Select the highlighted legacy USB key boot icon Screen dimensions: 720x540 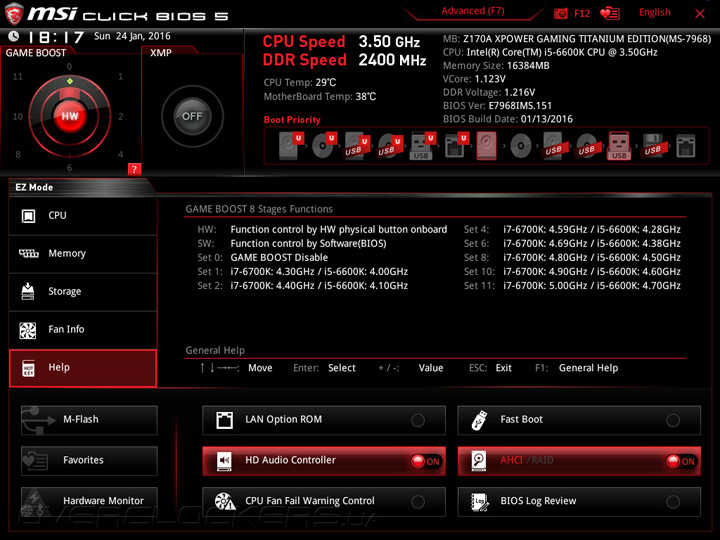(619, 146)
